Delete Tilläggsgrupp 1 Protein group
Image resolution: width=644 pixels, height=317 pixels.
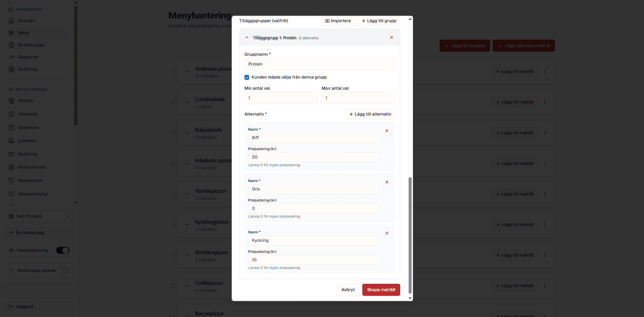tap(392, 38)
